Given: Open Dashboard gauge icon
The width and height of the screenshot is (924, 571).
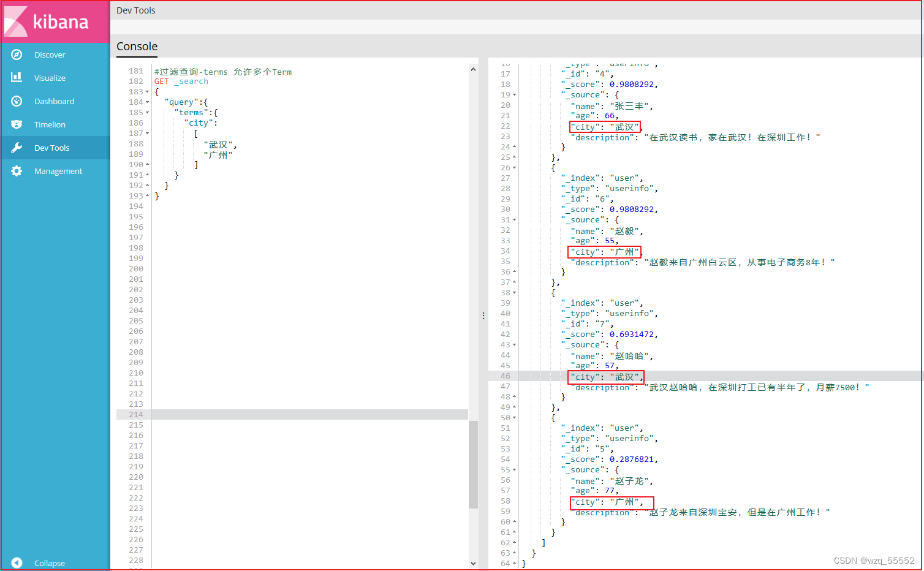Looking at the screenshot, I should (x=17, y=101).
